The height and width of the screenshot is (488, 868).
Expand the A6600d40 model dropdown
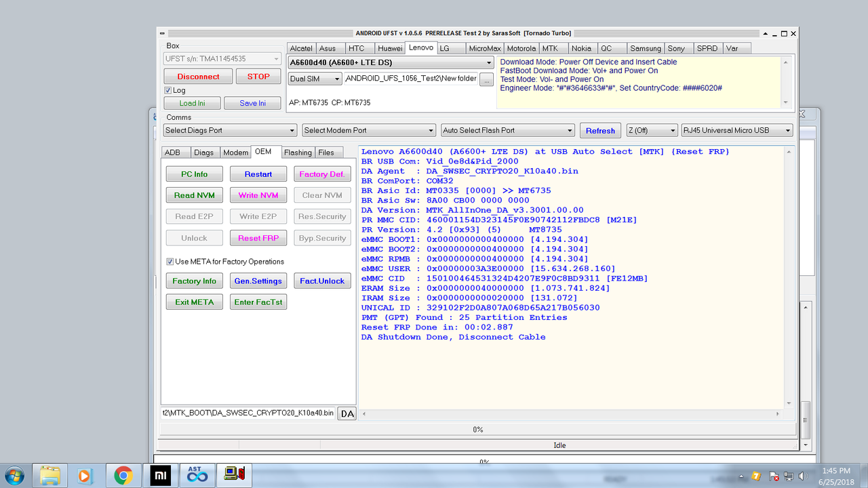(x=391, y=62)
